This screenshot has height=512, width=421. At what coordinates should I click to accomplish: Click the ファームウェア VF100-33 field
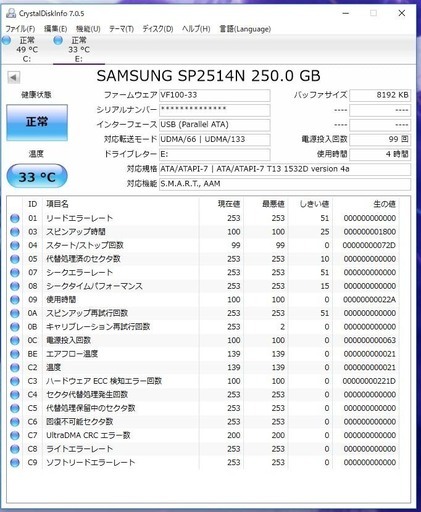[215, 95]
